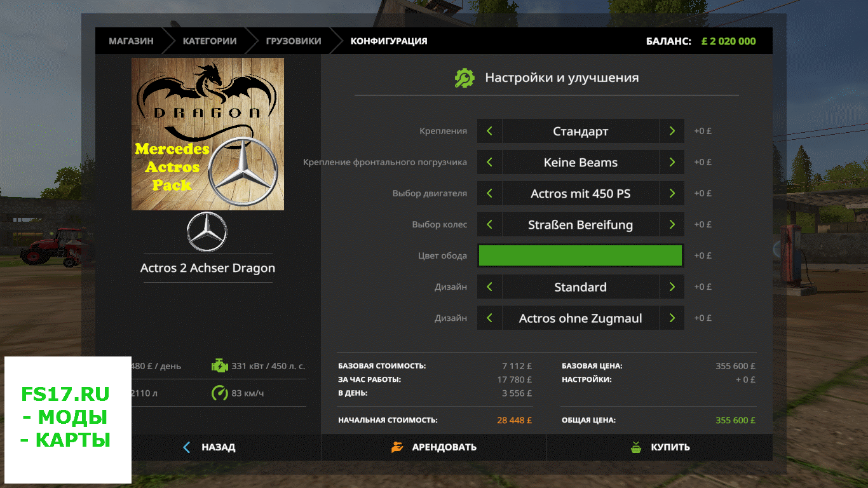The width and height of the screenshot is (868, 488).
Task: Go to МАГАЗИН breadcrumb
Action: (131, 41)
